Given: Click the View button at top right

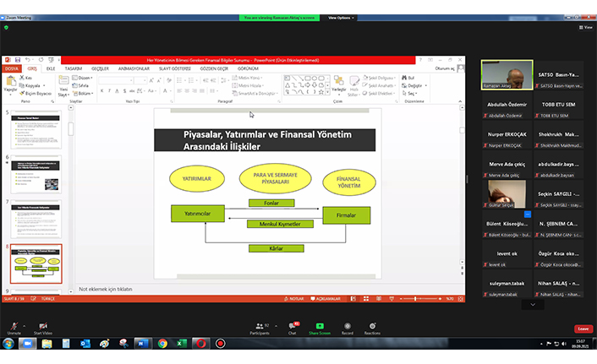Looking at the screenshot, I should click(x=586, y=27).
